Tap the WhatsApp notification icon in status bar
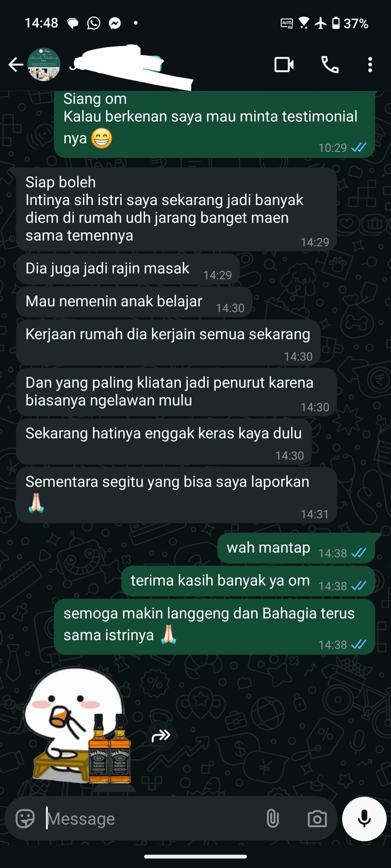Viewport: 391px width, 868px height. [93, 23]
